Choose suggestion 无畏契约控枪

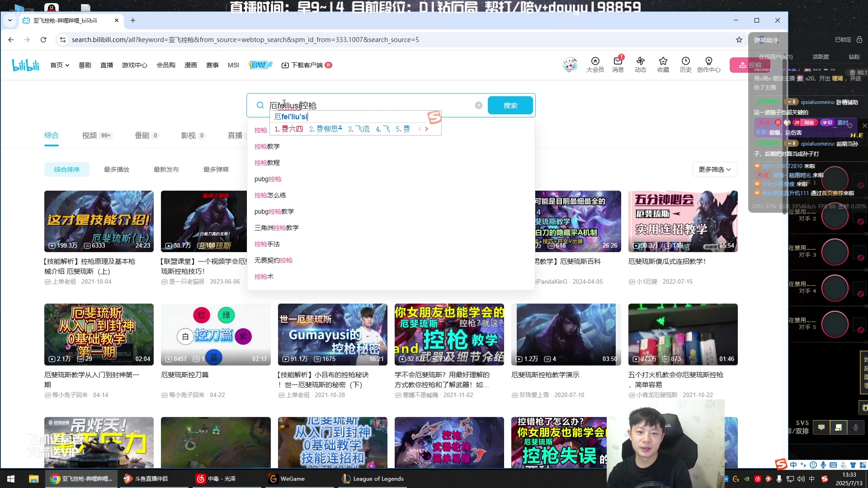pos(391,260)
